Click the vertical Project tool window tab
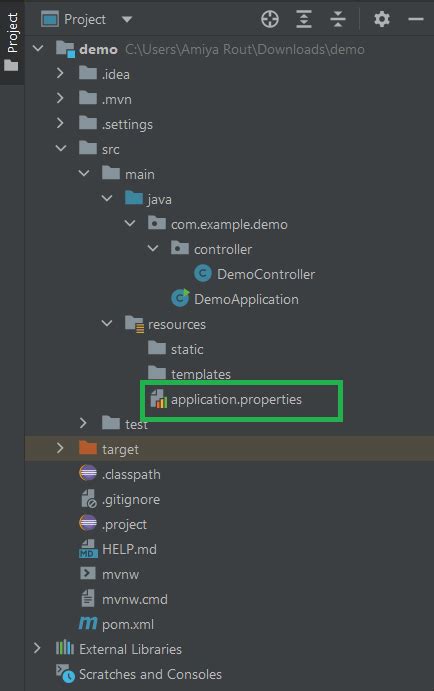The image size is (434, 691). point(12,42)
